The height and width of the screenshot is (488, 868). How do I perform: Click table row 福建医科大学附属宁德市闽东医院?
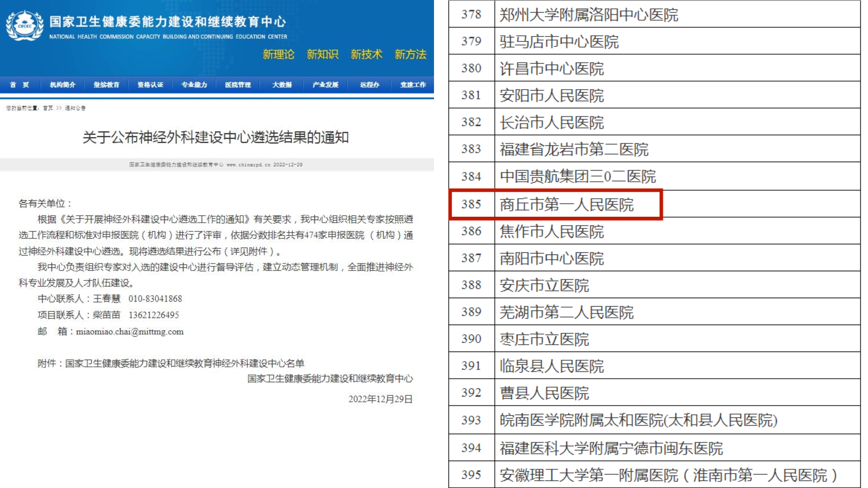point(654,448)
